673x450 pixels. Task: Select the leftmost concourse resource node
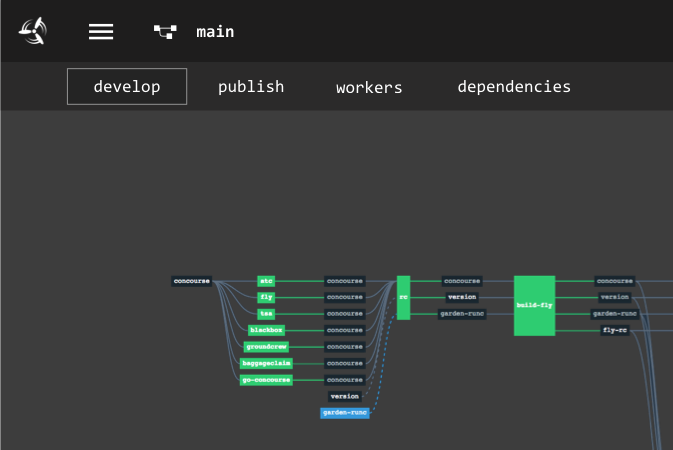(x=192, y=281)
